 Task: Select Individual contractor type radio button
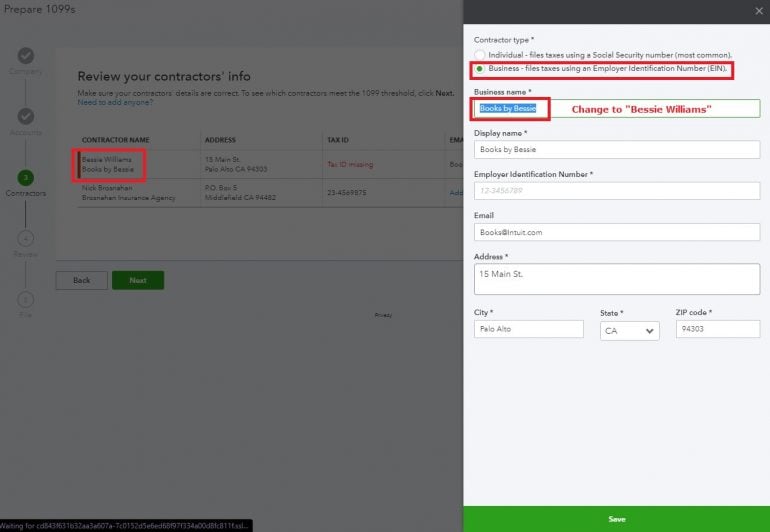pos(481,55)
